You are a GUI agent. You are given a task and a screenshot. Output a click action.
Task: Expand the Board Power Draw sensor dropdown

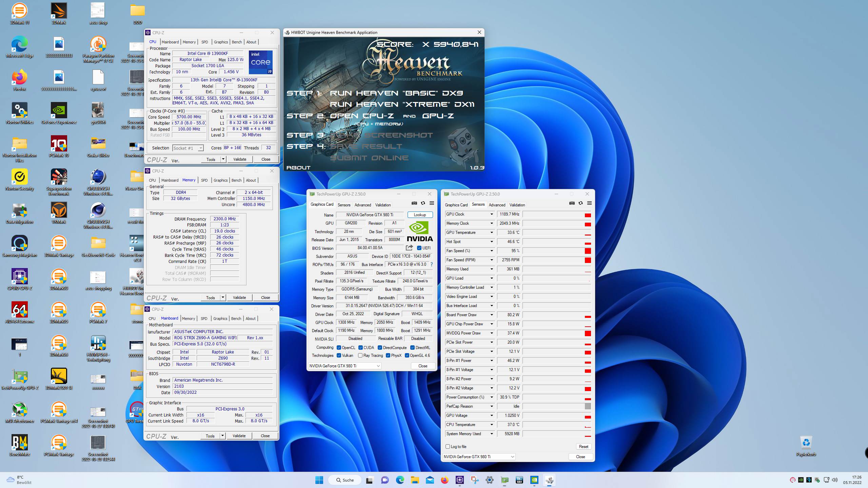tap(491, 315)
